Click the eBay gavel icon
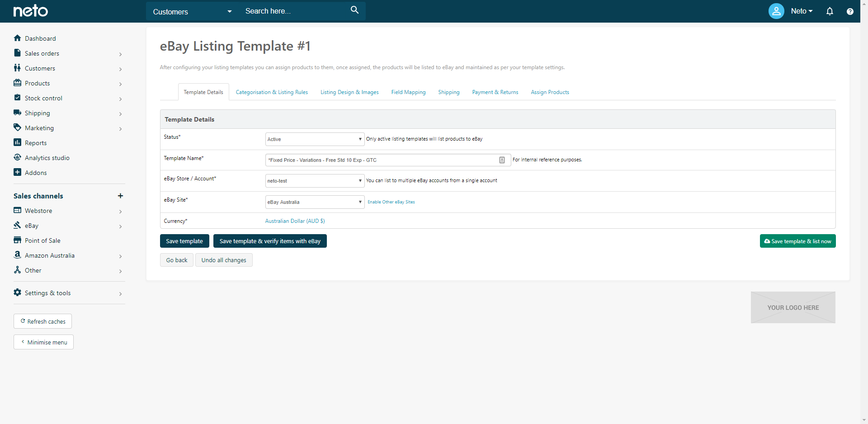The image size is (868, 424). tap(18, 225)
